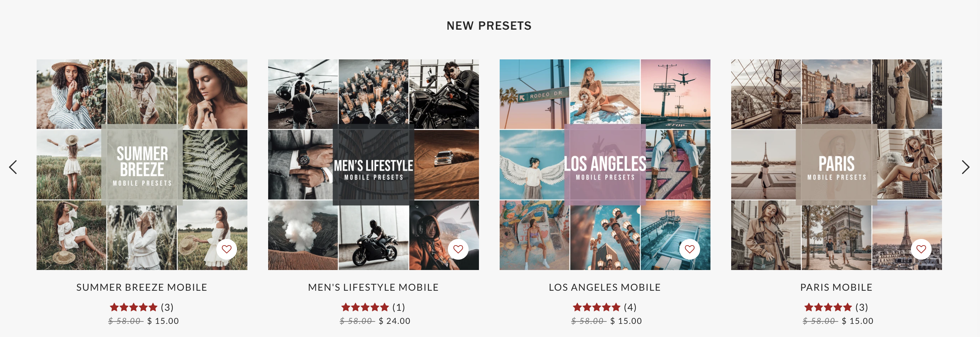
Task: Open Summer Breeze Mobile product title
Action: pyautogui.click(x=142, y=287)
